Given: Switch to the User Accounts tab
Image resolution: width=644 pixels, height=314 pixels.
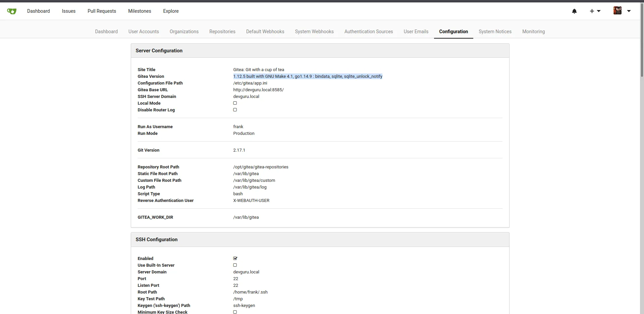Looking at the screenshot, I should 144,32.
